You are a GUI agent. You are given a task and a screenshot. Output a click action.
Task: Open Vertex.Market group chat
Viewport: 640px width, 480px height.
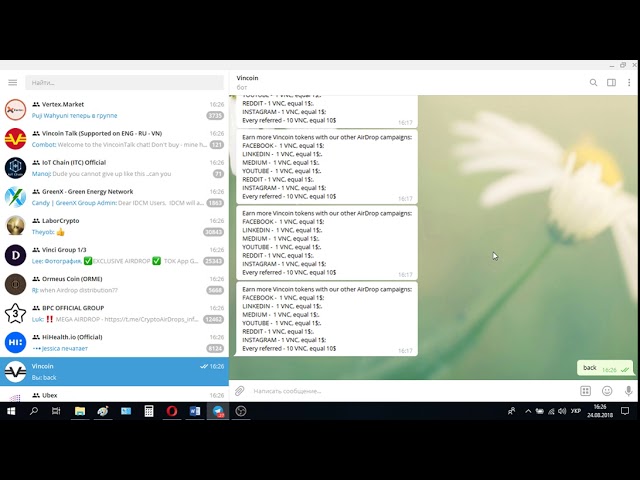114,110
